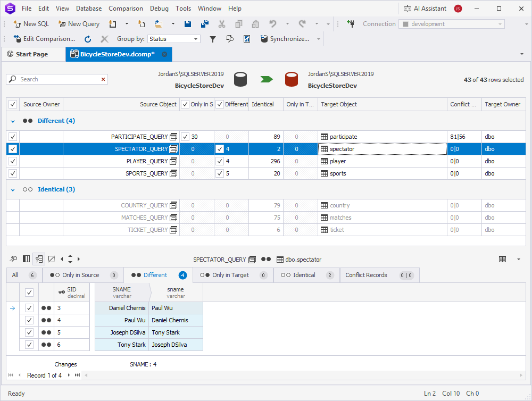Click the New Query button
Viewport: 532px width, 401px height.
79,24
